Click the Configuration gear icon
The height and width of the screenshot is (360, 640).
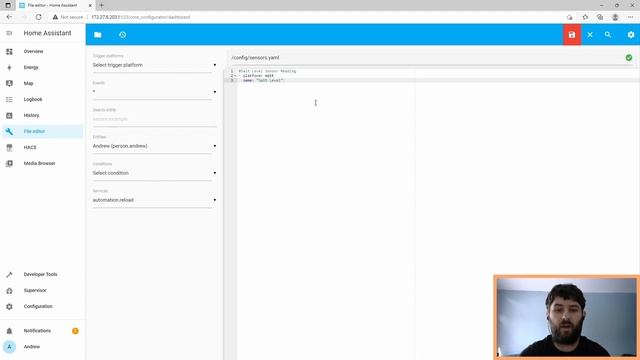pyautogui.click(x=9, y=307)
